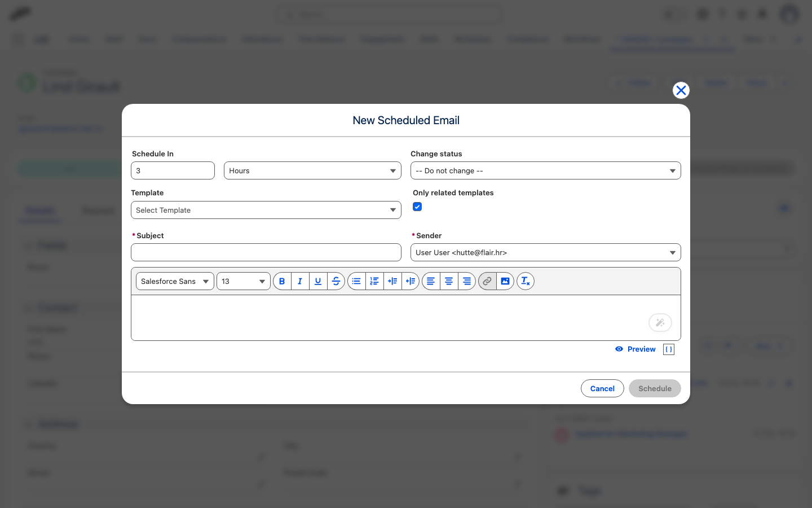Open the Hours time unit dropdown
Screen dimensions: 812x508
tap(312, 170)
